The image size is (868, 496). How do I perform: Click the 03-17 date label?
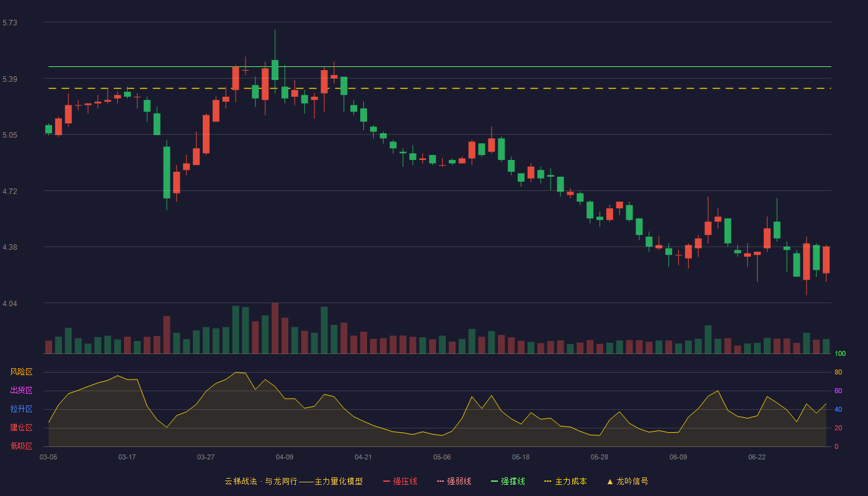pos(127,457)
